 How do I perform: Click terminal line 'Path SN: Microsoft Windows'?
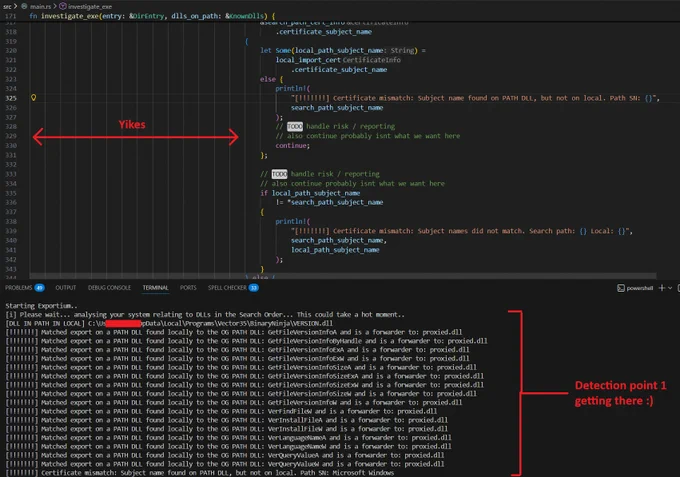[199, 473]
